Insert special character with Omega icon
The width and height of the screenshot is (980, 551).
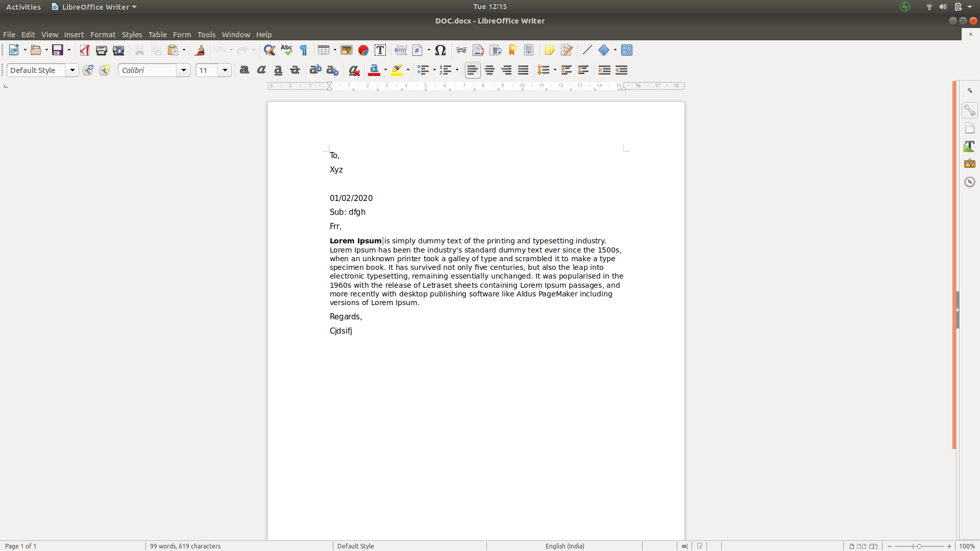[x=440, y=50]
